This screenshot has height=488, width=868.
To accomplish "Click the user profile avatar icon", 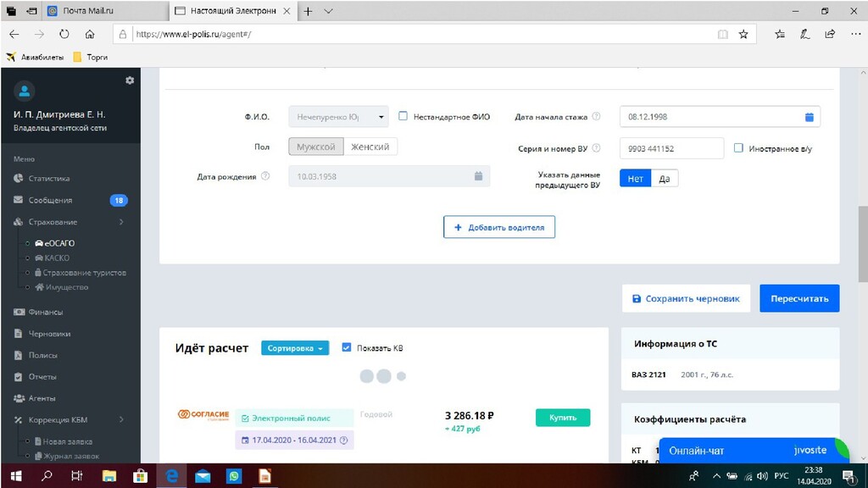I will [24, 91].
